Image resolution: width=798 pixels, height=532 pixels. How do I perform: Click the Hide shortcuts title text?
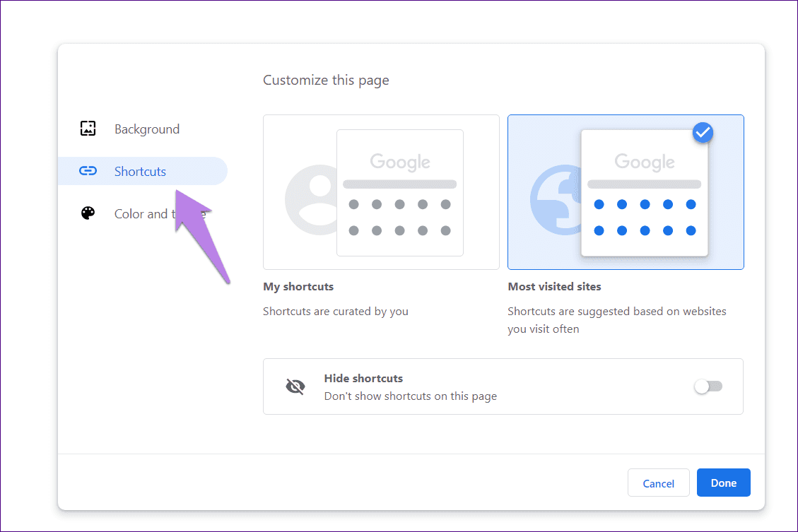[363, 379]
